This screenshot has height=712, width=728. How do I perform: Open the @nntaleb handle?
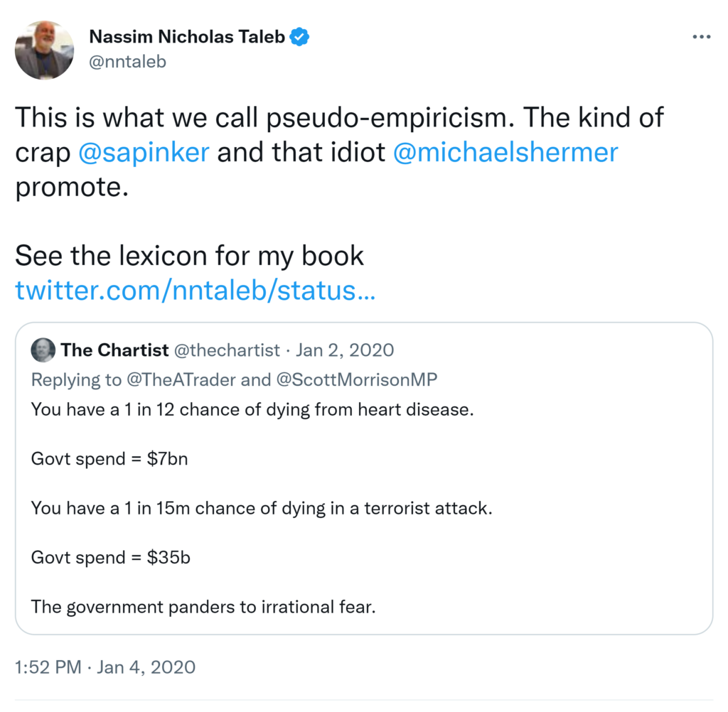tap(127, 62)
